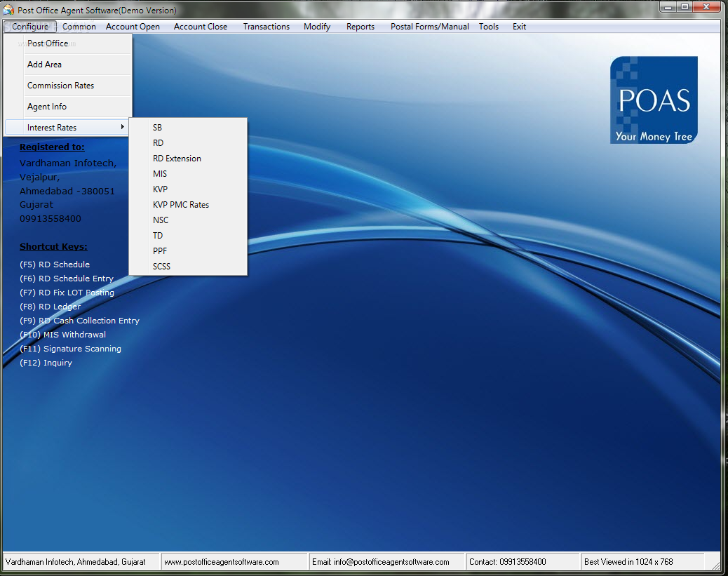728x576 pixels.
Task: Select RD Extension interest rates
Action: coord(188,159)
